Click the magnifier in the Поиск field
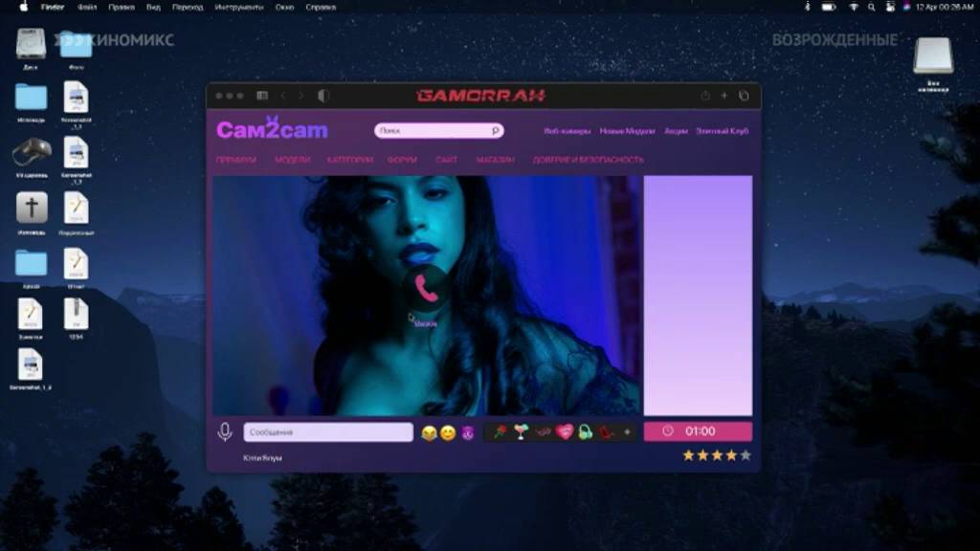 coord(495,130)
